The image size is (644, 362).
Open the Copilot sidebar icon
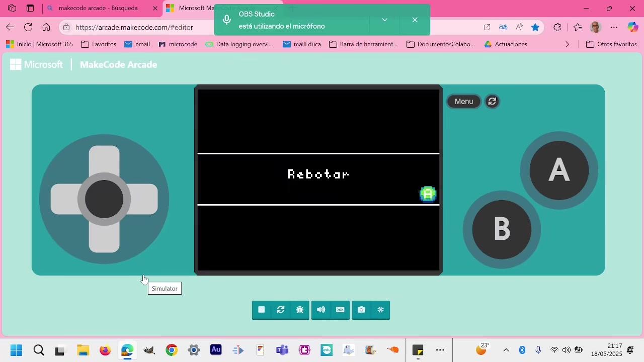(x=632, y=27)
